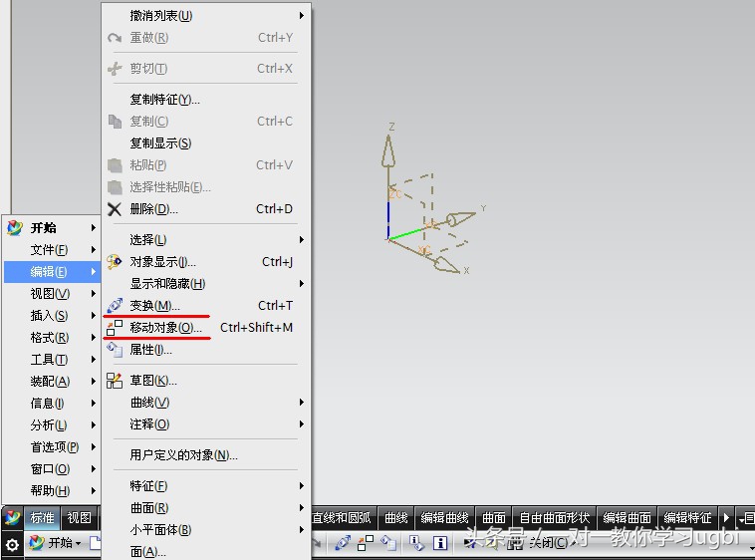Switch to 曲面 tab in bottom tab bar

494,517
